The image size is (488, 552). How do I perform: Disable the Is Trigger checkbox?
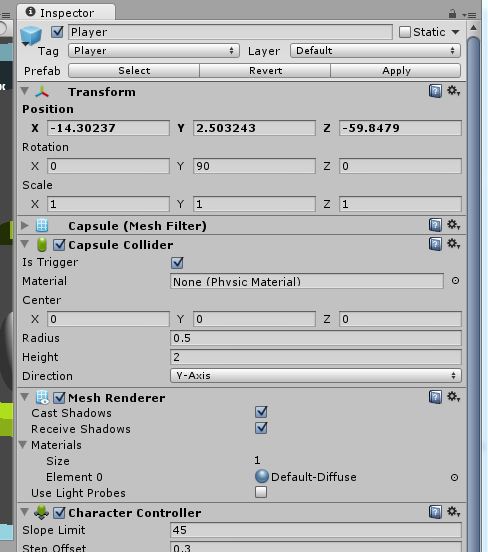[x=177, y=263]
